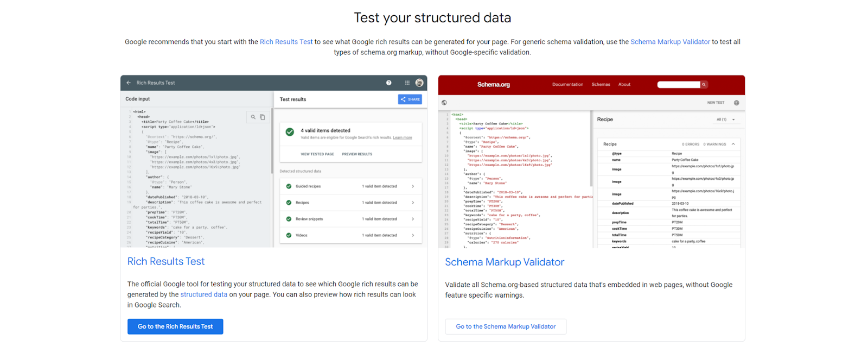Click the Schema.org search magnifier button

(704, 85)
